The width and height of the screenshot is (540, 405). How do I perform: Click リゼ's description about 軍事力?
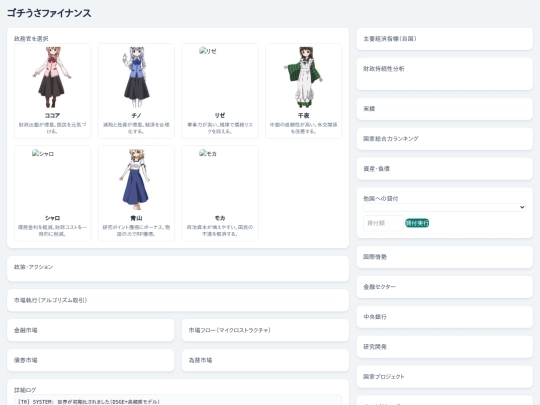coord(220,128)
